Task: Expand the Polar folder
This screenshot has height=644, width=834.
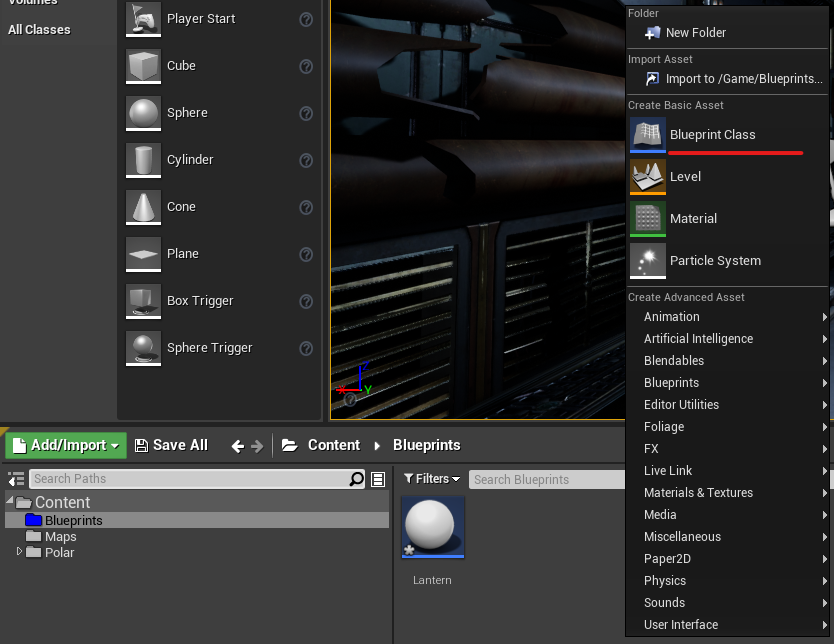Action: 19,551
